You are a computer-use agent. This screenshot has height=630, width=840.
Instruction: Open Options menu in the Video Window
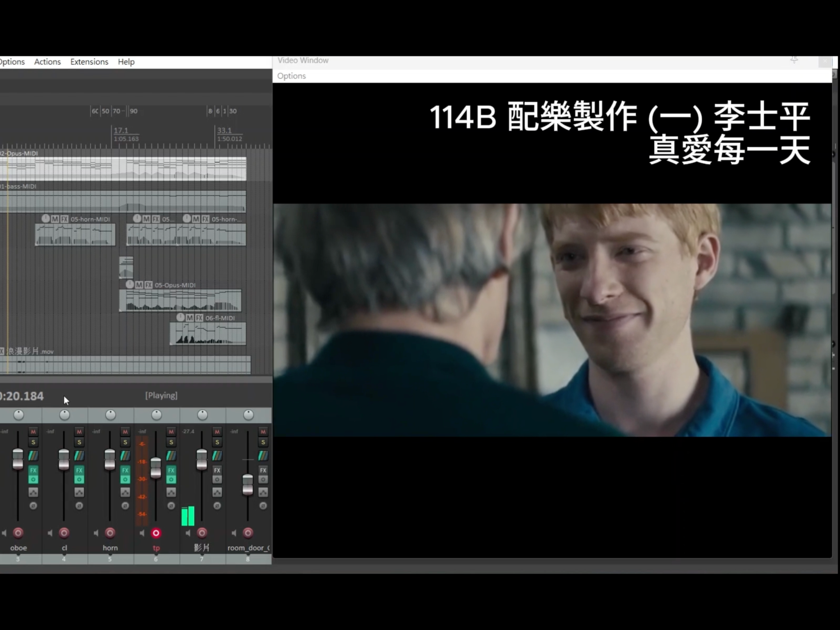(x=291, y=76)
